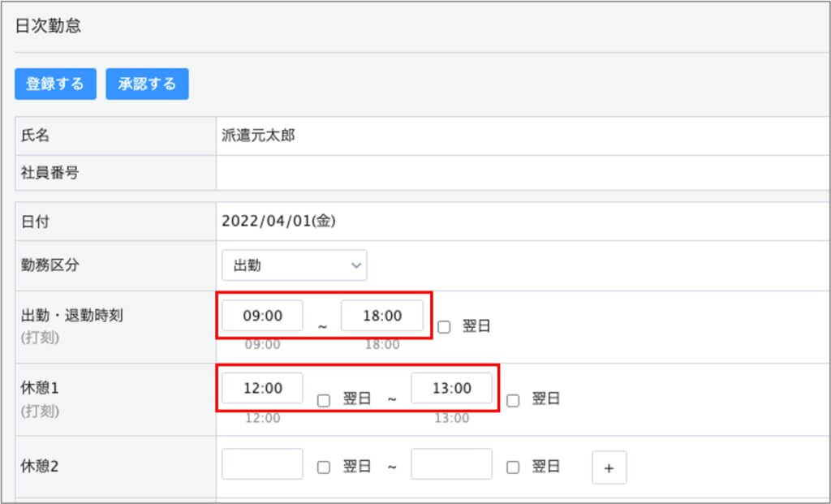The width and height of the screenshot is (831, 504).
Task: Open the 勤務区分 dropdown showing 出勤
Action: point(294,265)
